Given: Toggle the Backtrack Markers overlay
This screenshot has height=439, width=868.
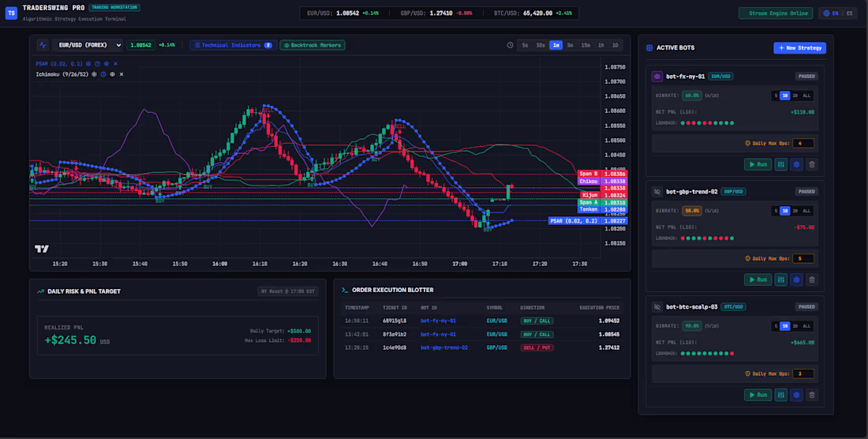Looking at the screenshot, I should point(312,45).
